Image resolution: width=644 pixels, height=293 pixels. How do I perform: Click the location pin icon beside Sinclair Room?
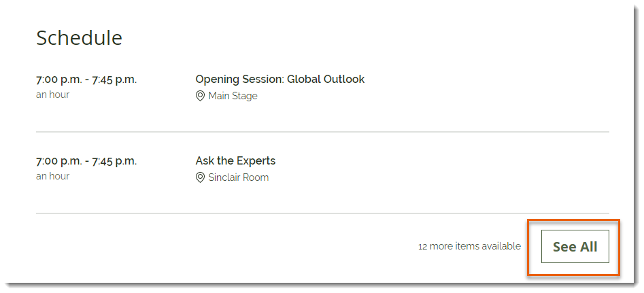pos(200,177)
